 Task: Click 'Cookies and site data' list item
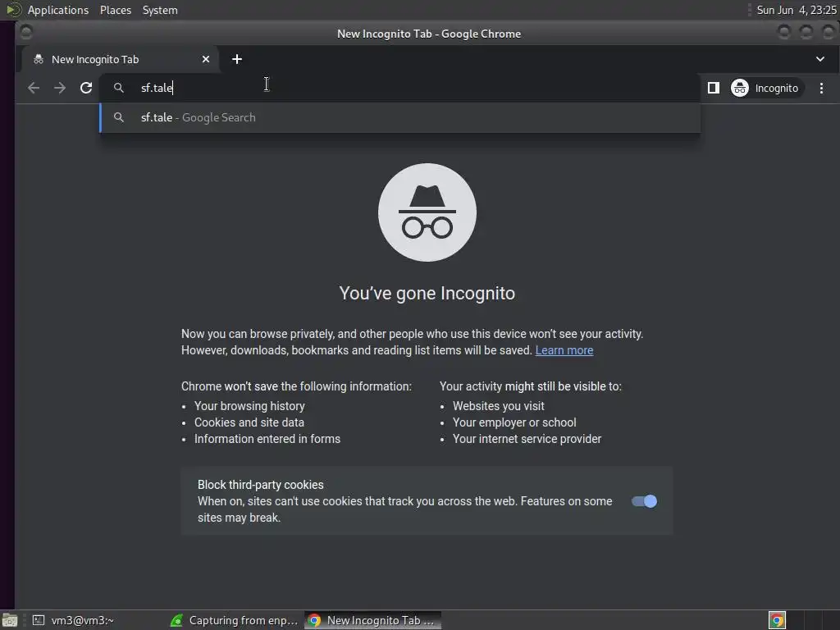[x=249, y=422]
